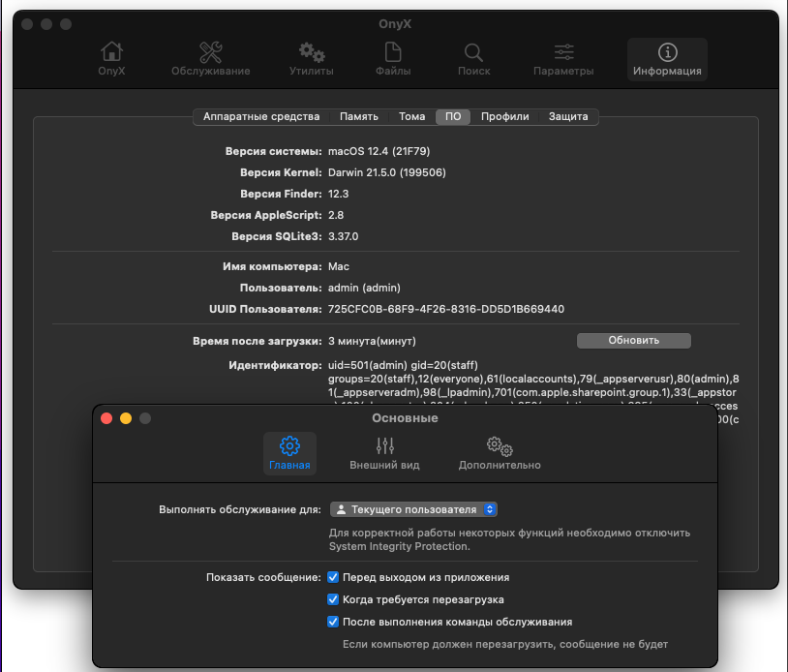
Task: Click the Darwin 21.5.0 (199506) kernel value
Action: [387, 172]
